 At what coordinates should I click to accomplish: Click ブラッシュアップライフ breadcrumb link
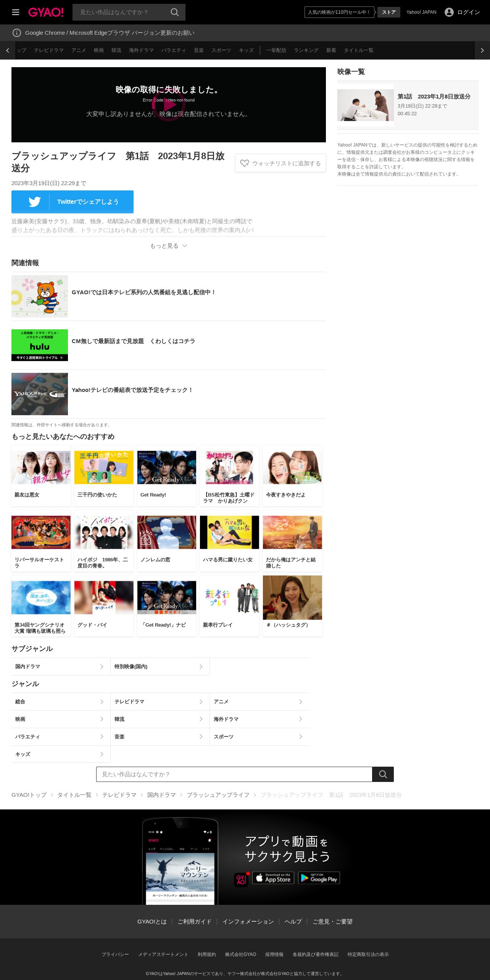tap(218, 795)
